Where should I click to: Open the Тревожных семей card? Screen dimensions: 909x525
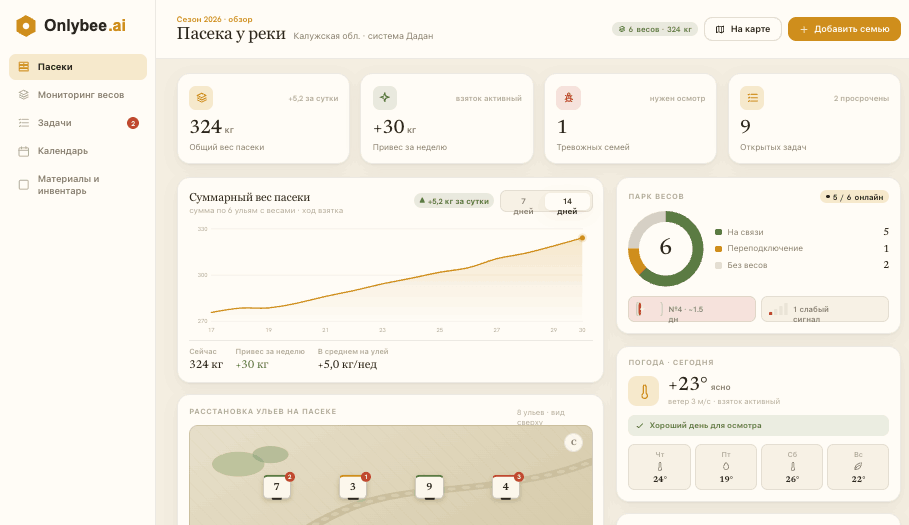pyautogui.click(x=630, y=119)
